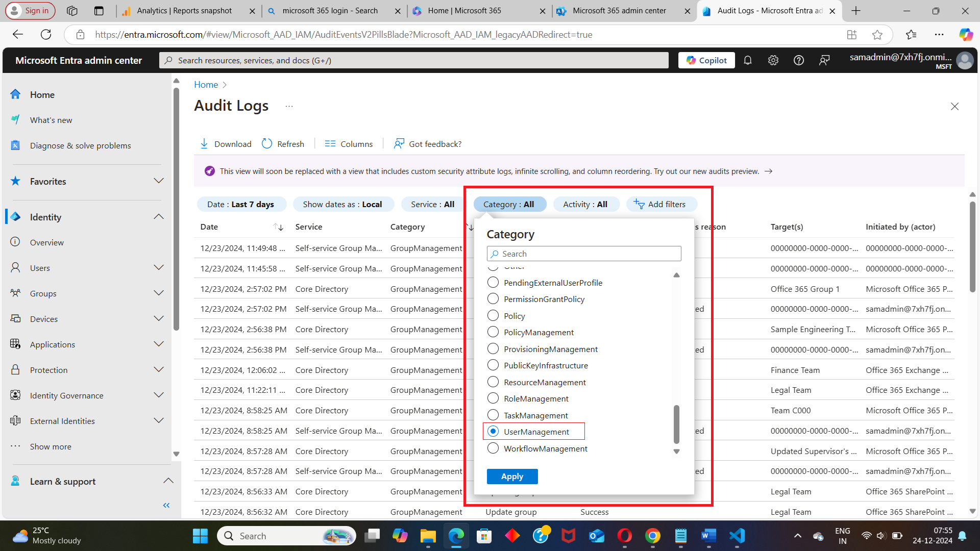Image resolution: width=980 pixels, height=551 pixels.
Task: Open the Columns chooser
Action: [349, 144]
